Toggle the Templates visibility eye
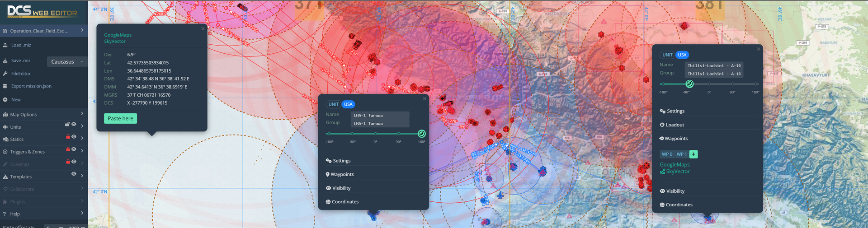 coord(74,174)
